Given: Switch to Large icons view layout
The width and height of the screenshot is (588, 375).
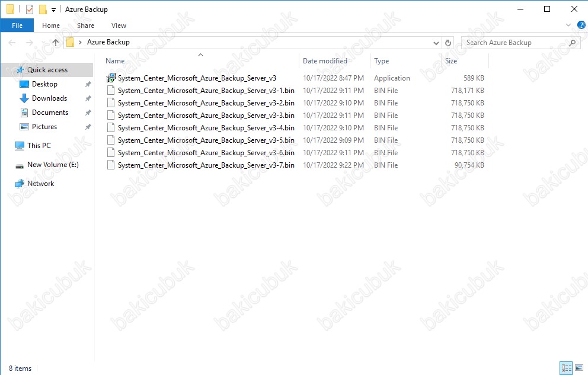Looking at the screenshot, I should point(579,367).
